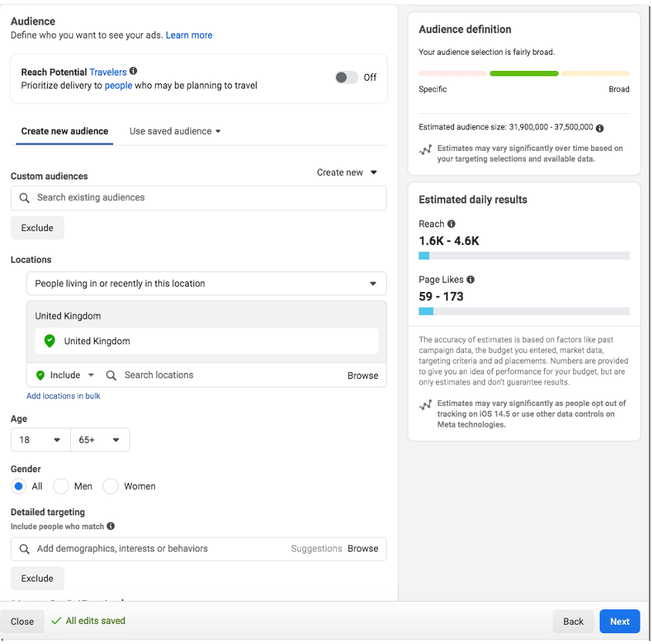Open Add locations in bulk link
The image size is (652, 644).
(x=63, y=396)
